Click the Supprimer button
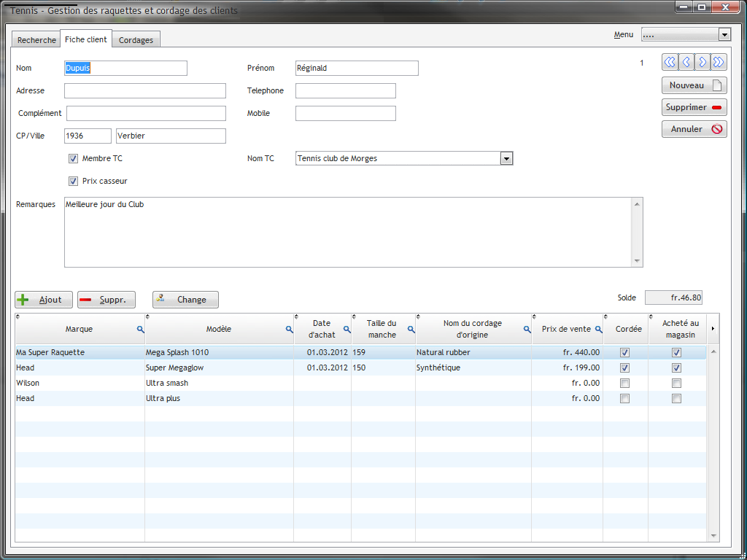The width and height of the screenshot is (747, 560). [x=694, y=107]
